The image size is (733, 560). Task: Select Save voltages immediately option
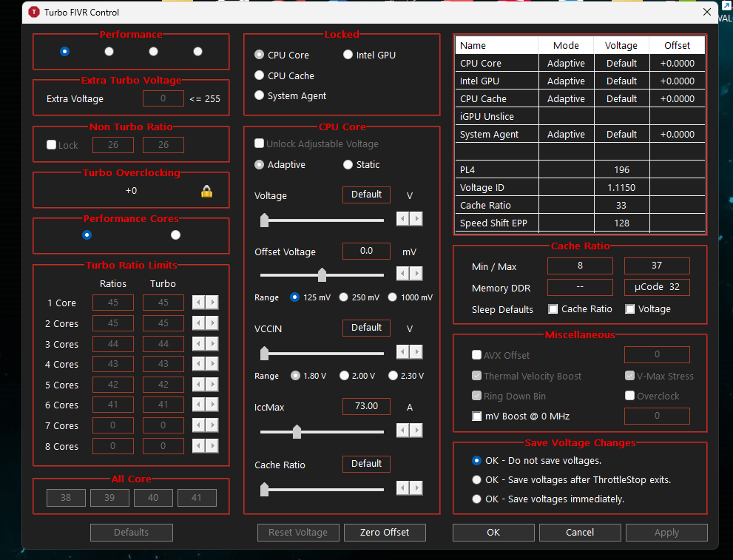tap(476, 499)
